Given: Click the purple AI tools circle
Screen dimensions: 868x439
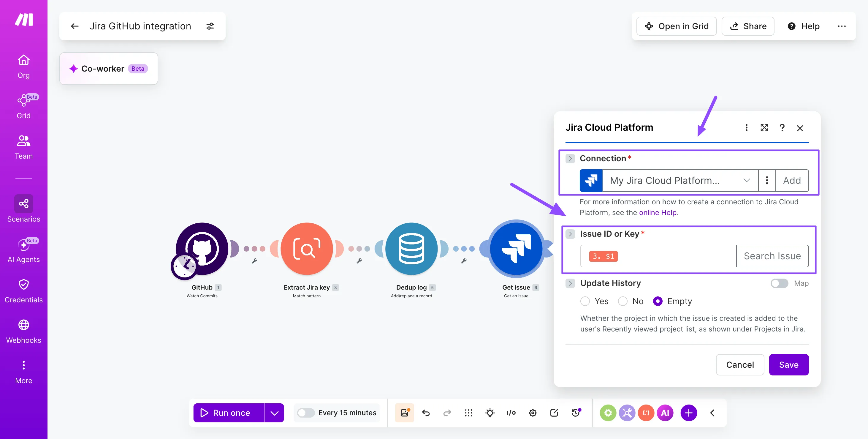Looking at the screenshot, I should [x=665, y=413].
